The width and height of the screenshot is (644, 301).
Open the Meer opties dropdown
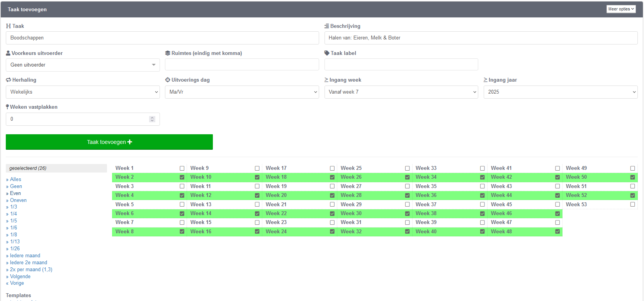click(621, 9)
